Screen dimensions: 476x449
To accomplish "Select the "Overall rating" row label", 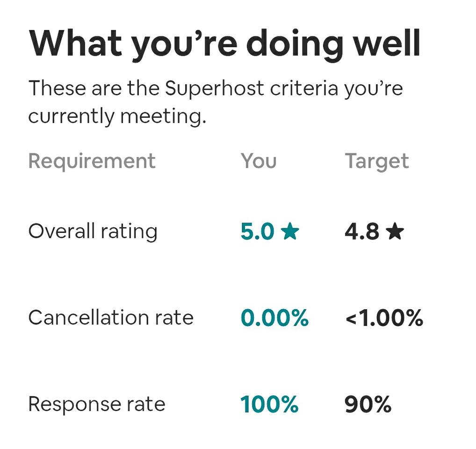I will click(93, 231).
